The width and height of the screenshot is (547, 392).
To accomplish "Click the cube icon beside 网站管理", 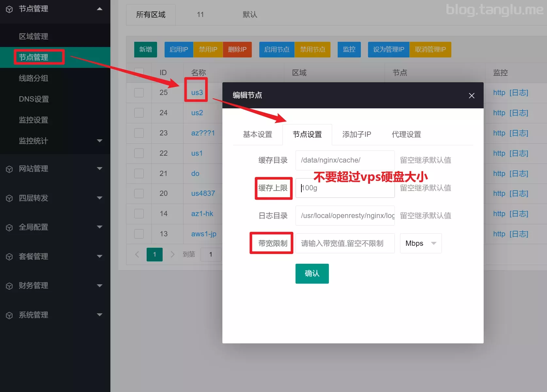I will pos(9,169).
